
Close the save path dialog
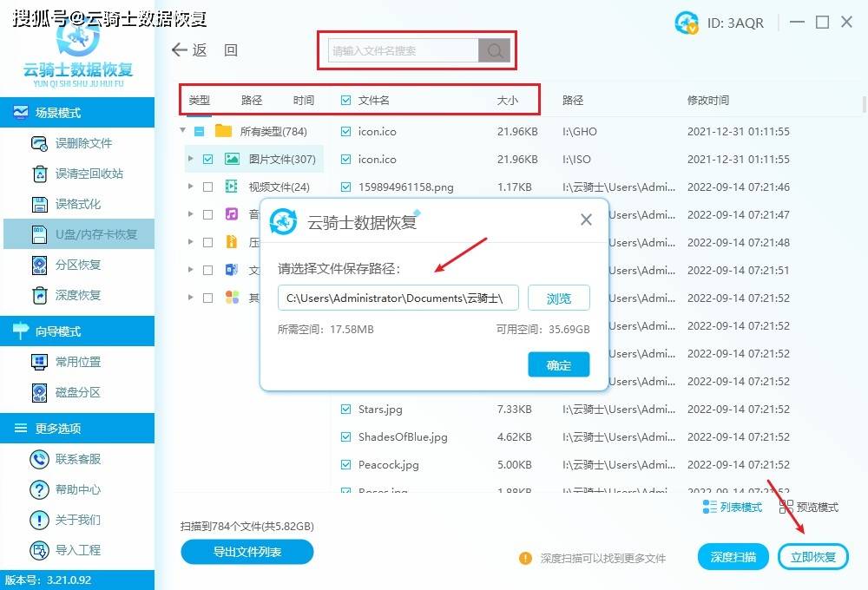(586, 220)
